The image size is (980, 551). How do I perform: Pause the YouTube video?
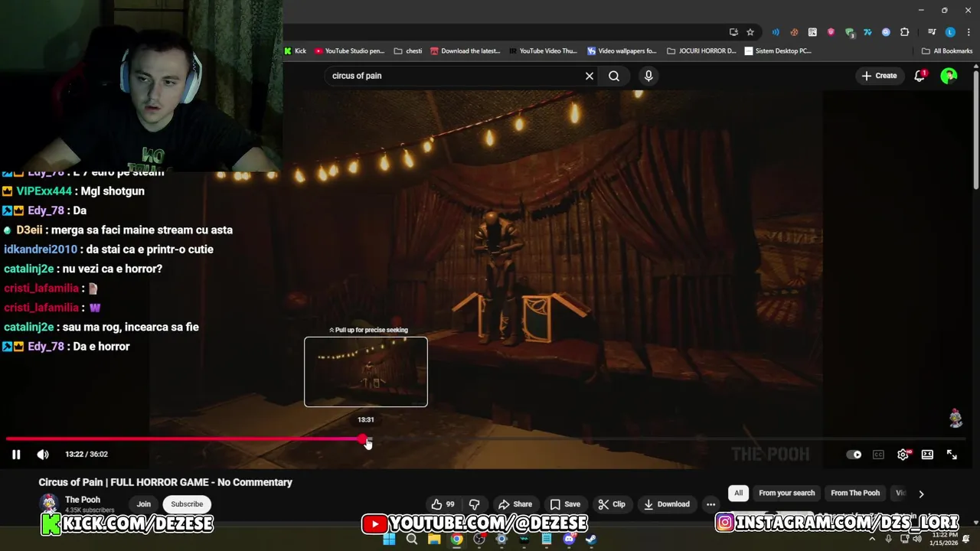[16, 455]
